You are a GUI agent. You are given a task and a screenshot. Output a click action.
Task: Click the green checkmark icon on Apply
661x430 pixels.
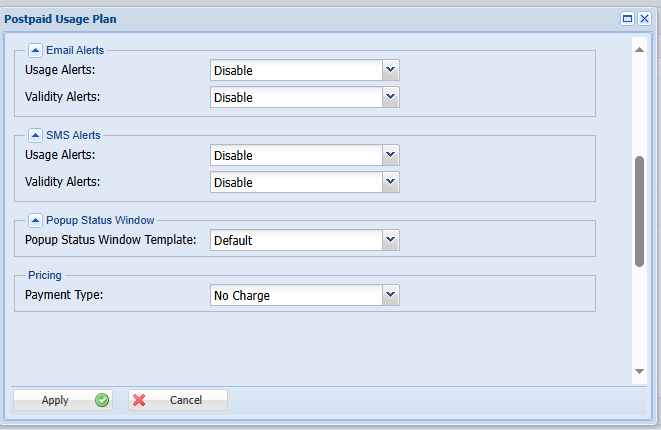click(x=101, y=400)
